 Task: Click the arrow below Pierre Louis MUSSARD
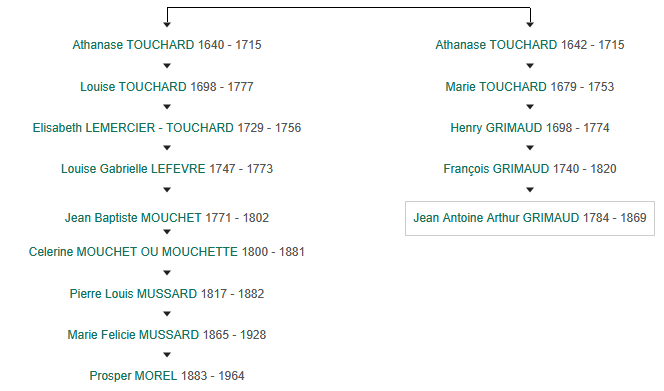point(167,313)
